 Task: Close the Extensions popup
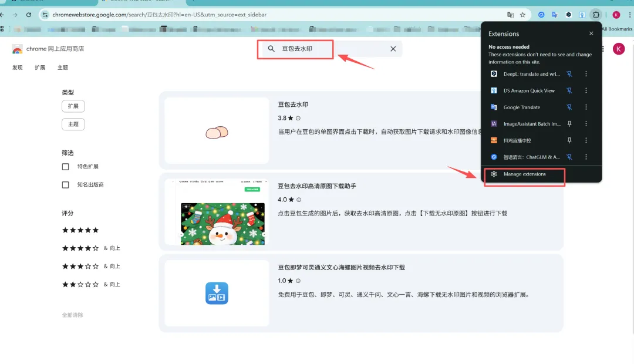[591, 33]
